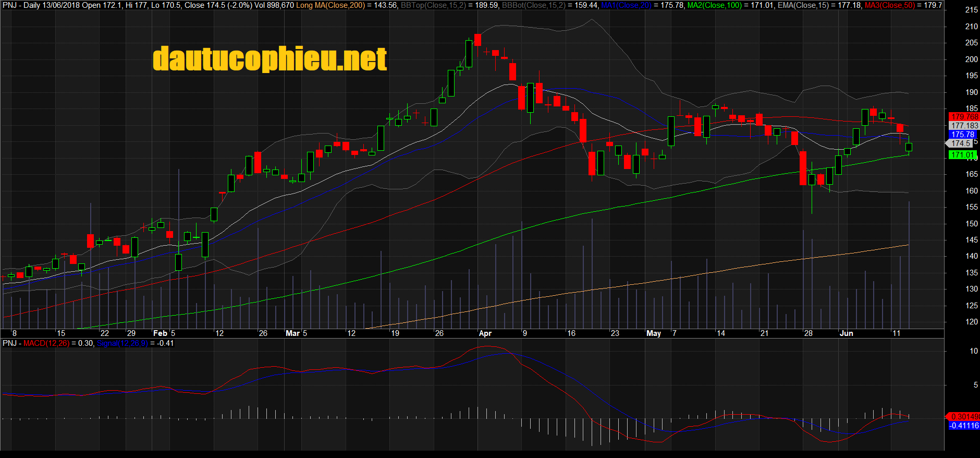Select the BBBot(Close,15,2) indicator label
The width and height of the screenshot is (980, 458).
(x=533, y=5)
